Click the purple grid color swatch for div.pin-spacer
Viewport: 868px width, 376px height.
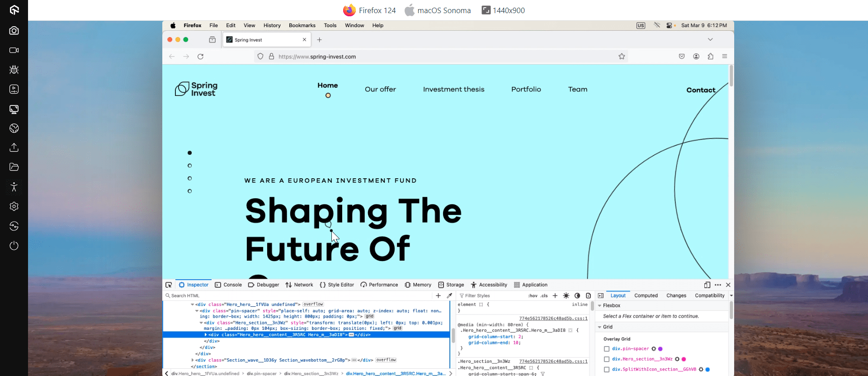pyautogui.click(x=660, y=349)
